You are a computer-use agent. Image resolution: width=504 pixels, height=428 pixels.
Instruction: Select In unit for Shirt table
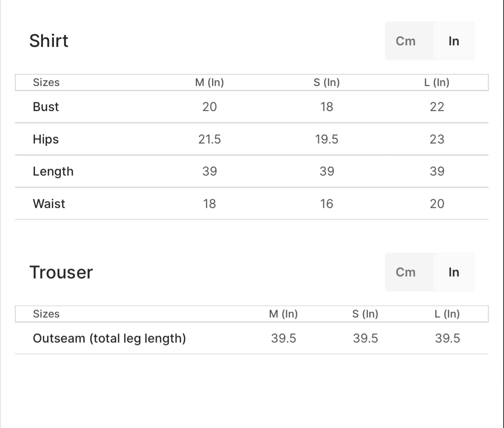pyautogui.click(x=454, y=41)
